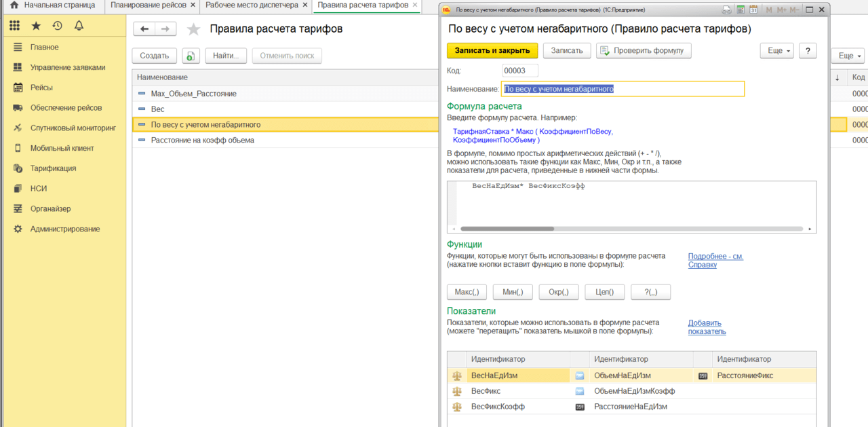868x427 pixels.
Task: Click the link (chain) icon in the dialog title bar
Action: tap(727, 10)
